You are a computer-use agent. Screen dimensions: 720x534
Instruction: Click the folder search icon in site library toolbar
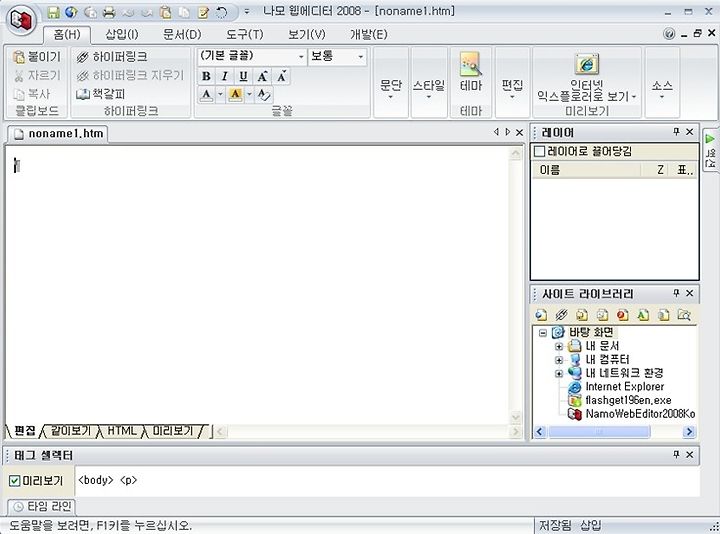[x=684, y=315]
